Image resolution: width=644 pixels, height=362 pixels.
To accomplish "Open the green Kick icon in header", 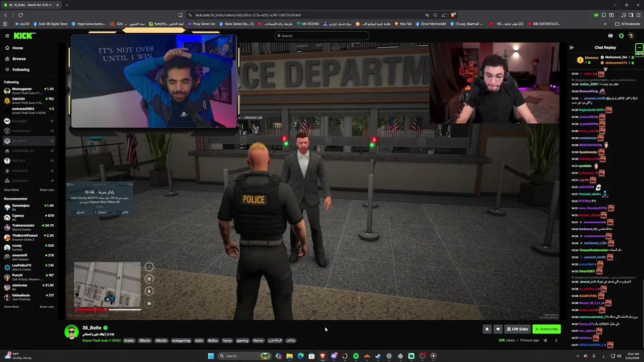I will 621,36.
